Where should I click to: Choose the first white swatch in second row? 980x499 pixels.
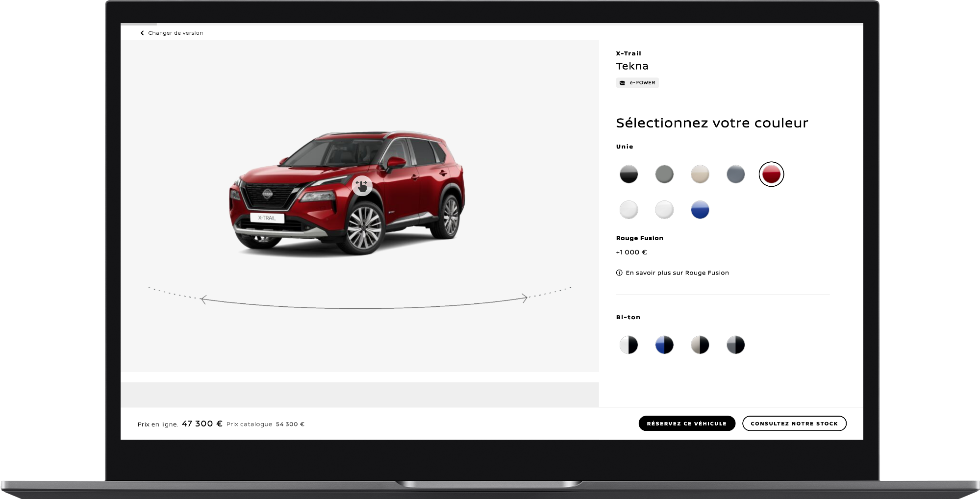(628, 210)
